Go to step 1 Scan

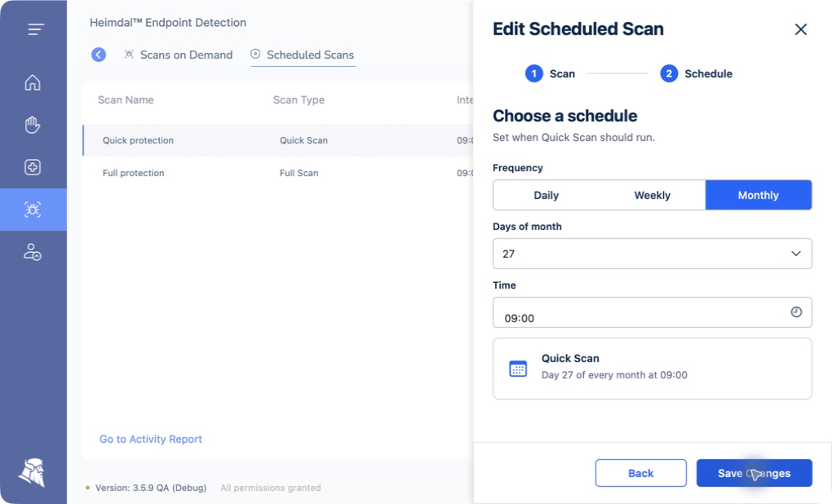coord(551,73)
